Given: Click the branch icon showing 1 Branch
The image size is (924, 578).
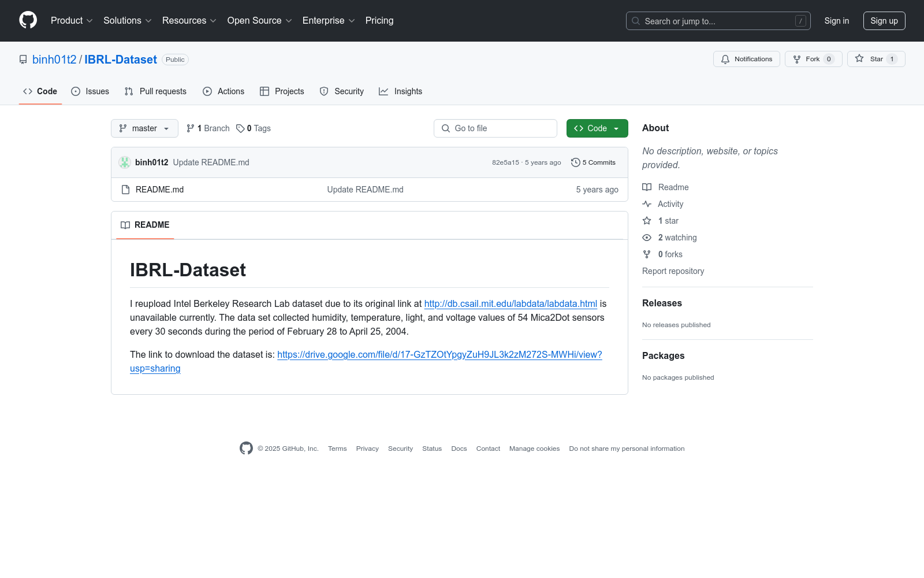Looking at the screenshot, I should 191,128.
